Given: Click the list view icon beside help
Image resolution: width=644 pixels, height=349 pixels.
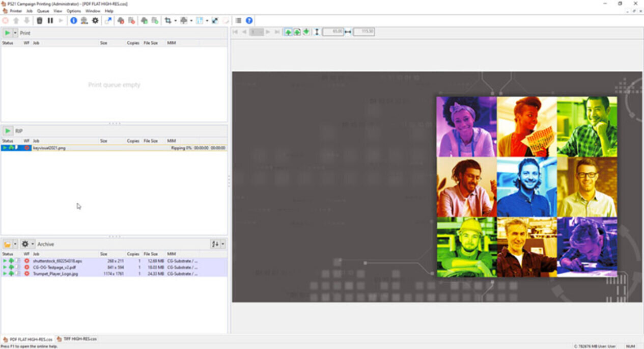Looking at the screenshot, I should (x=238, y=21).
